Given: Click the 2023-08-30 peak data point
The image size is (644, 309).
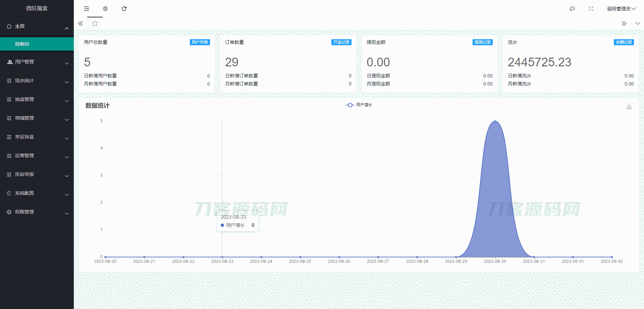Looking at the screenshot, I should (495, 121).
